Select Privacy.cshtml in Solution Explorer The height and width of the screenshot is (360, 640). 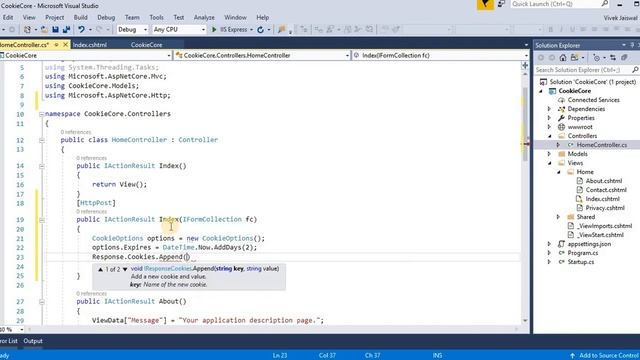coord(605,208)
